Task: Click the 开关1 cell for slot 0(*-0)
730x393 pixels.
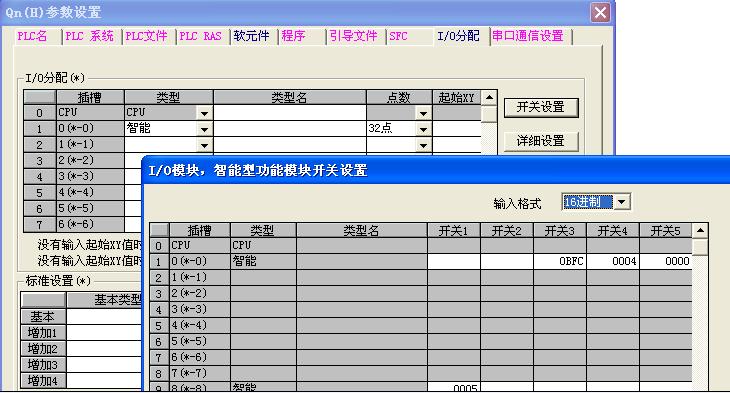Action: pyautogui.click(x=454, y=261)
